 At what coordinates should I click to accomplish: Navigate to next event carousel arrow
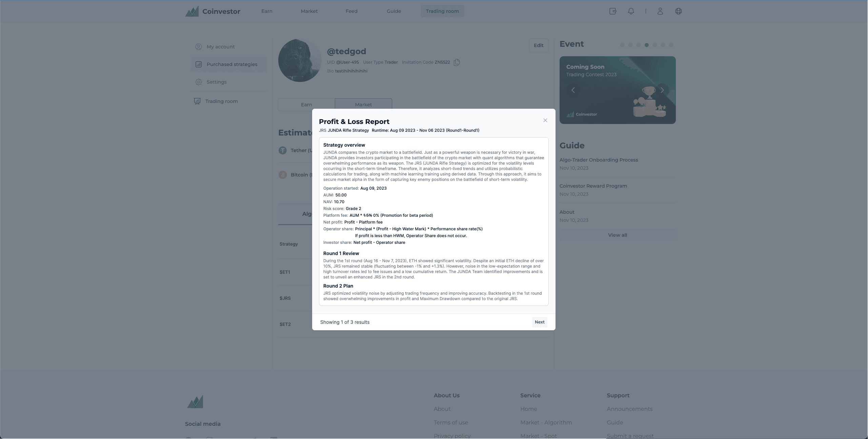coord(663,90)
